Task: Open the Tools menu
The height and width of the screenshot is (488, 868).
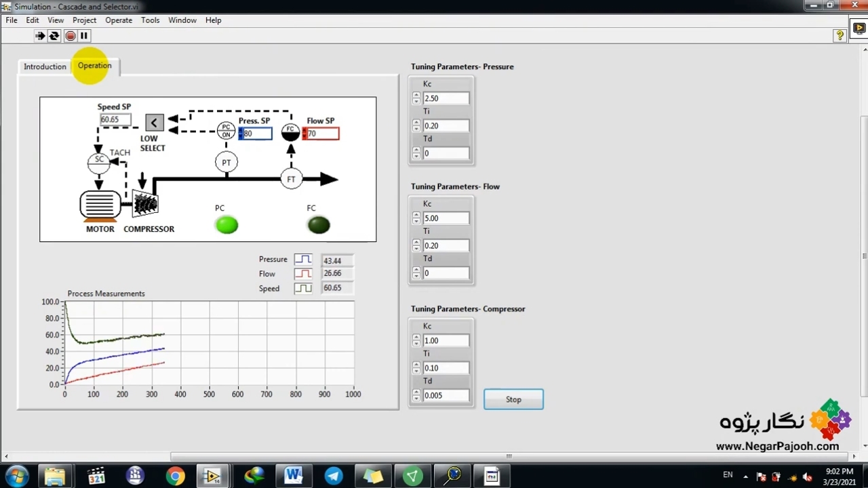Action: click(150, 20)
